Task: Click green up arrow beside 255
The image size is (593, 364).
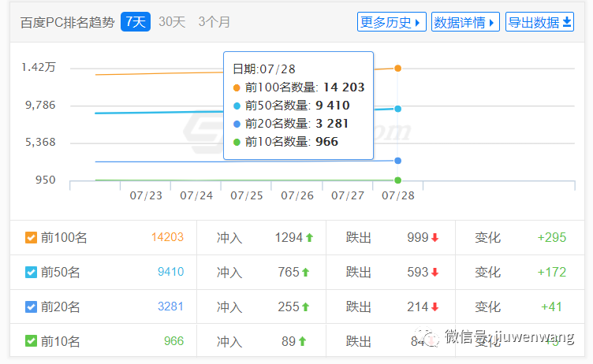Action: point(305,306)
